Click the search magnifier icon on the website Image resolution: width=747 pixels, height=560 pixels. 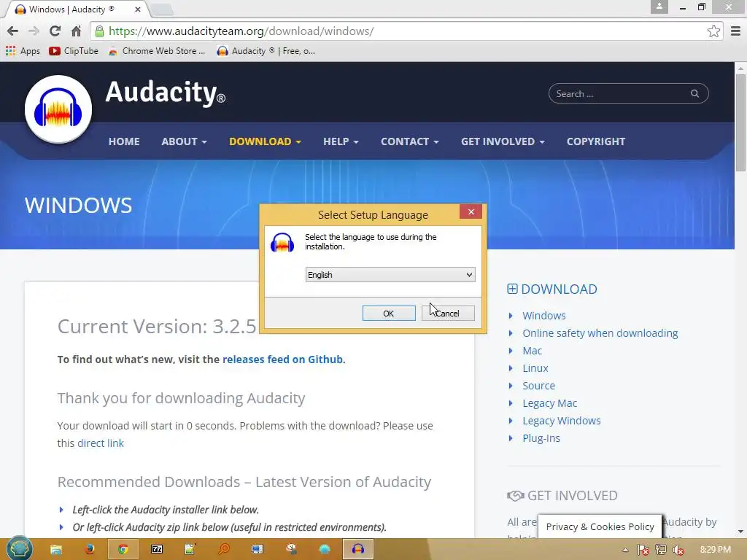click(x=694, y=94)
